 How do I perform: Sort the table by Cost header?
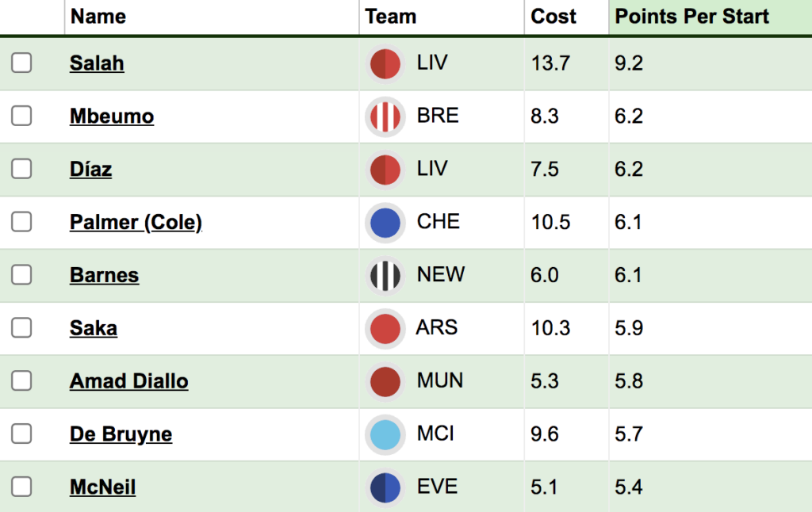tap(553, 17)
